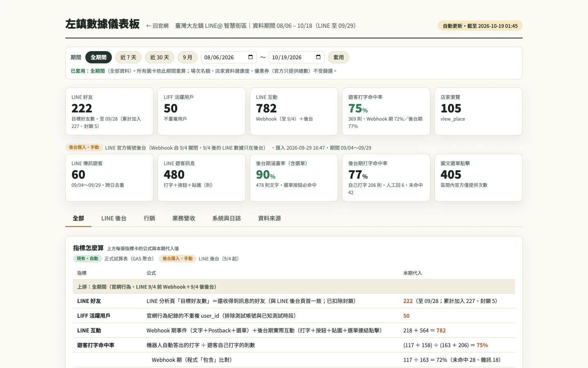Switch to the LINE 後台 tab
This screenshot has height=368, width=588.
tap(114, 218)
